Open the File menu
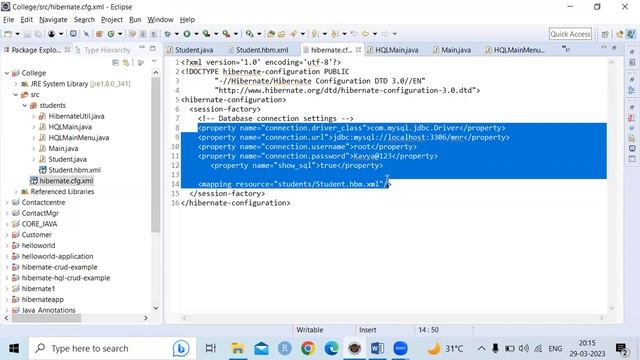This screenshot has height=360, width=640. pyautogui.click(x=8, y=20)
